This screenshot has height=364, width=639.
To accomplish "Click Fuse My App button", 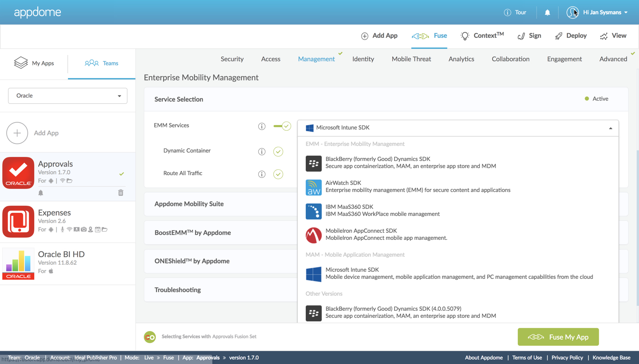I will (x=558, y=337).
